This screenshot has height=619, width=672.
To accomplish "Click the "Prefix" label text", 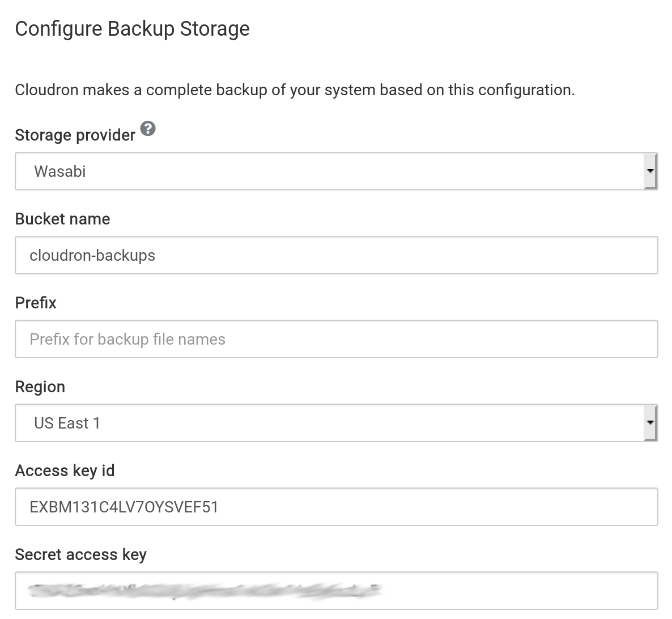I will [36, 303].
